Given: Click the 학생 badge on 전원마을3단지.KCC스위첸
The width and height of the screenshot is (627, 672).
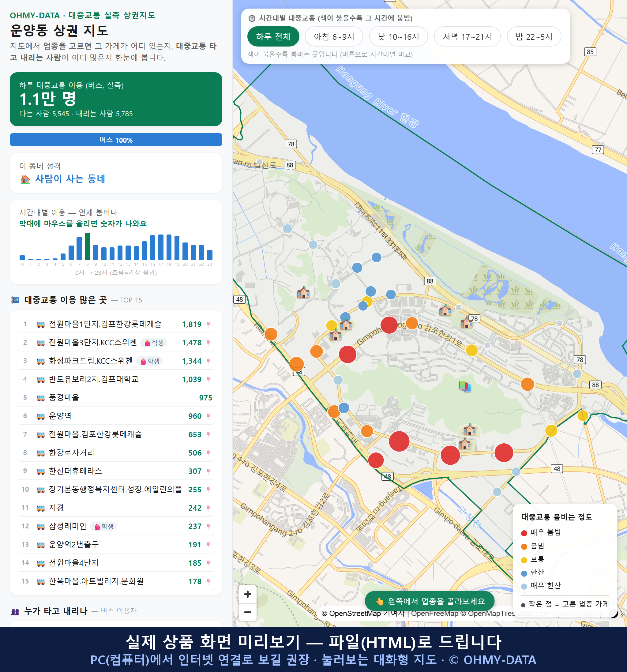Looking at the screenshot, I should (x=154, y=343).
